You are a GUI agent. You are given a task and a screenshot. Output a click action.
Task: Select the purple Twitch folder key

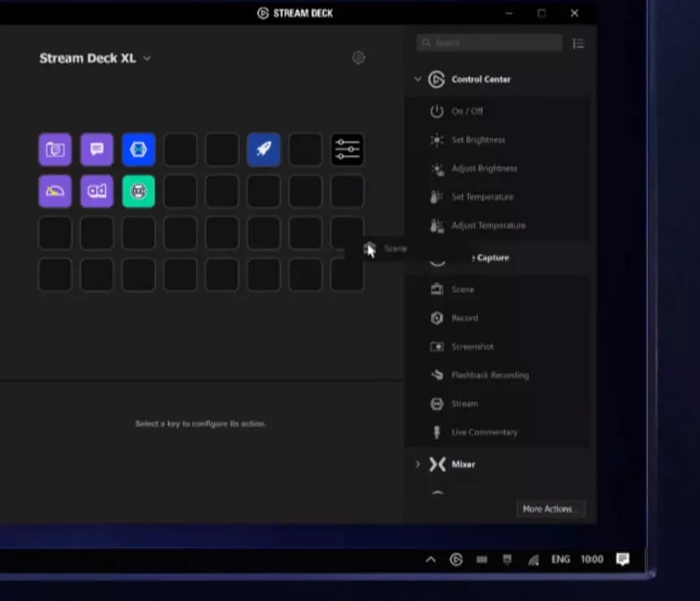(x=54, y=149)
